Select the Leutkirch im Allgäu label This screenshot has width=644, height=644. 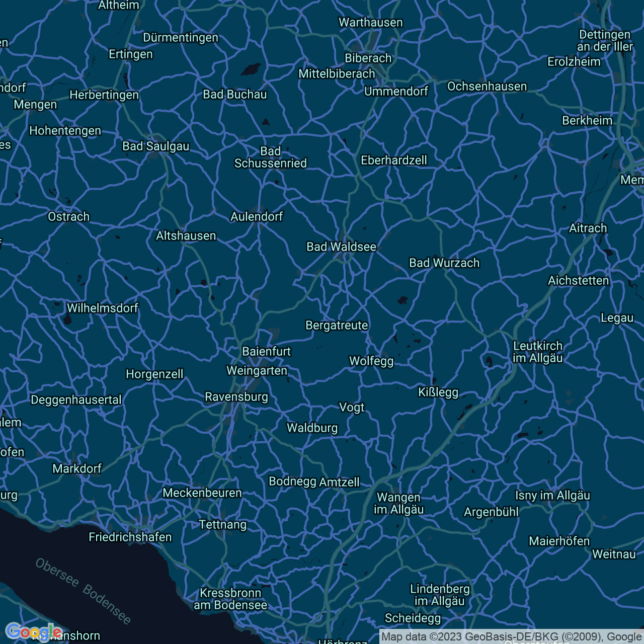(538, 352)
